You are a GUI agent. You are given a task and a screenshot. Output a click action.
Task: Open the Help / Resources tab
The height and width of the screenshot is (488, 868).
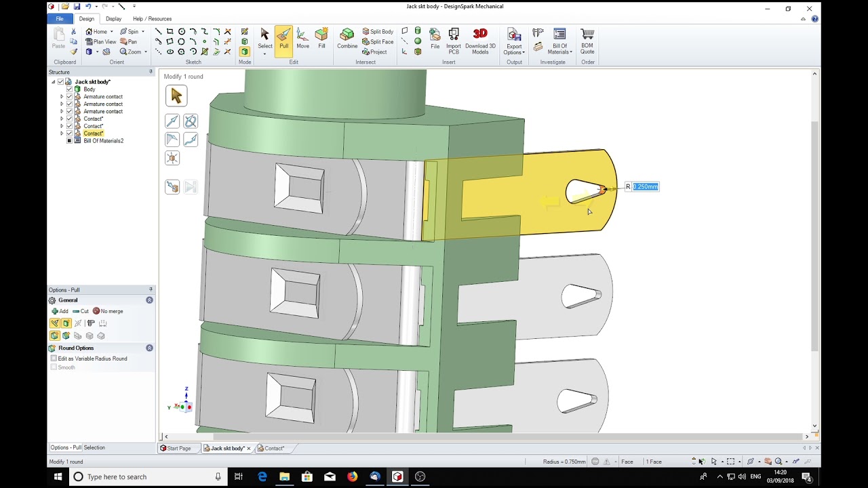[152, 18]
